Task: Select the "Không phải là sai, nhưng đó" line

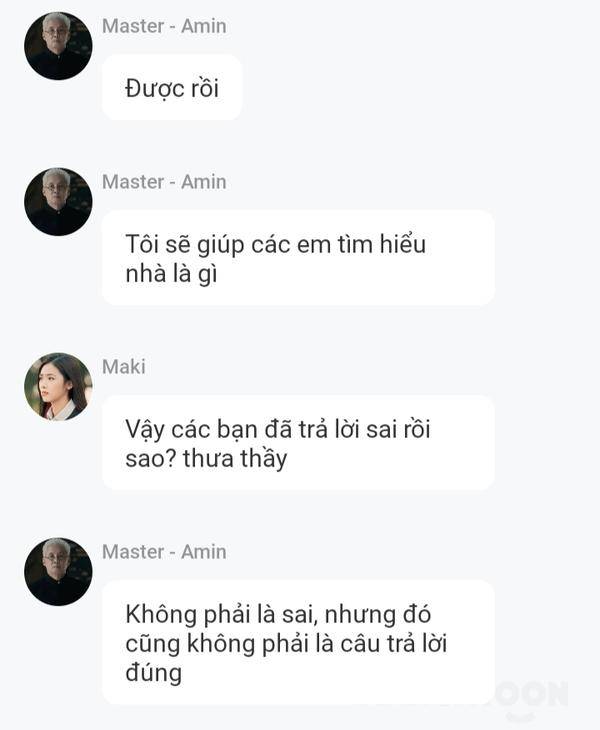Action: (x=278, y=615)
